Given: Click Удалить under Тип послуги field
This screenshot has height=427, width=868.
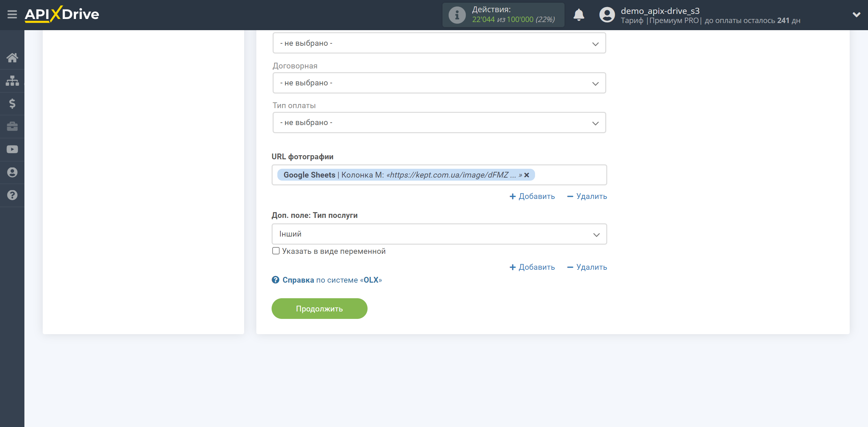Looking at the screenshot, I should pos(587,267).
